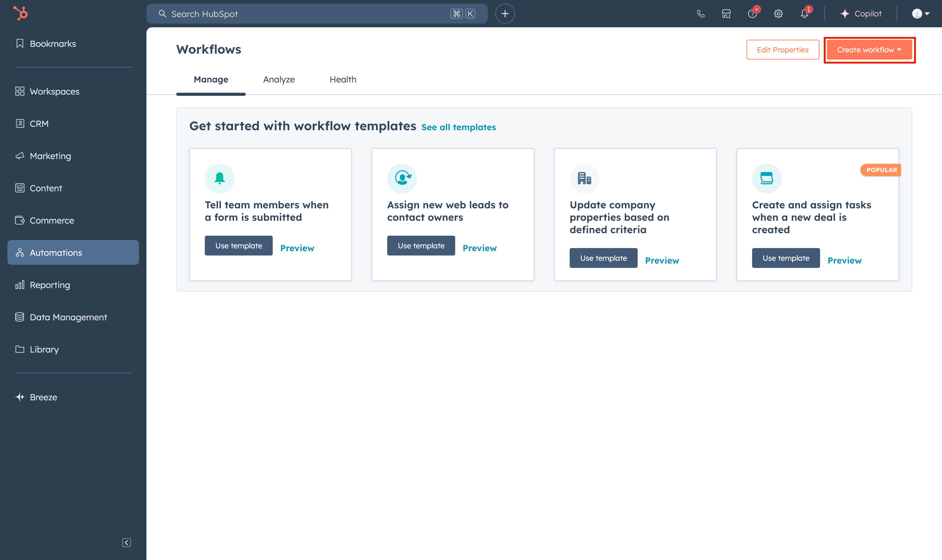Open the phone calling icon
This screenshot has height=560, width=942.
[701, 14]
